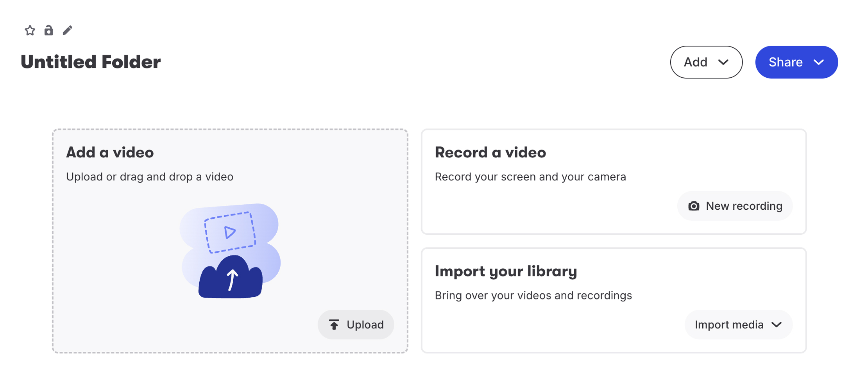Open the folder privacy lock settings
The width and height of the screenshot is (868, 387).
[x=48, y=30]
